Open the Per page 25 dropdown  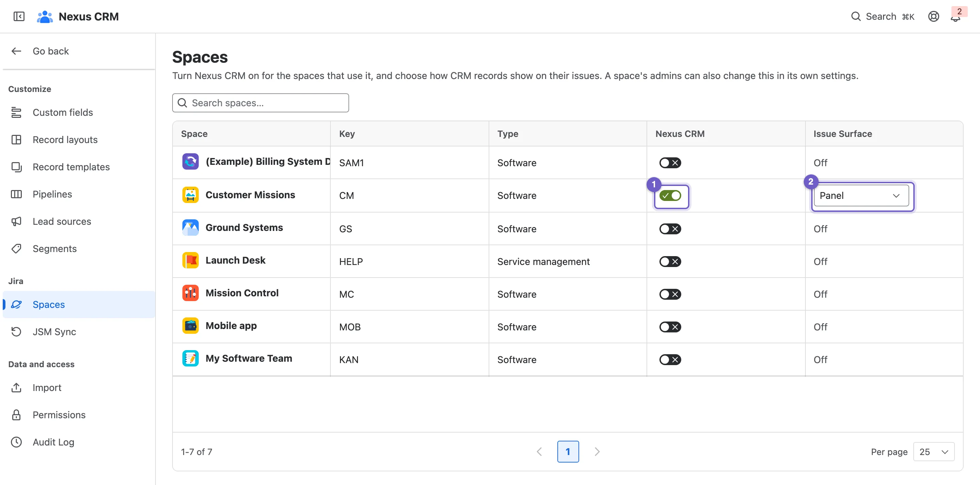934,452
